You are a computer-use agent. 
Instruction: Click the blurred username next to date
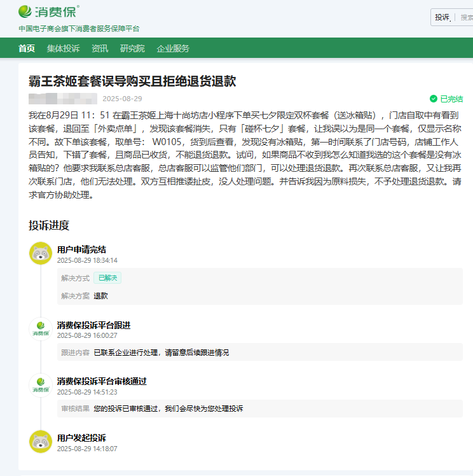pos(62,99)
